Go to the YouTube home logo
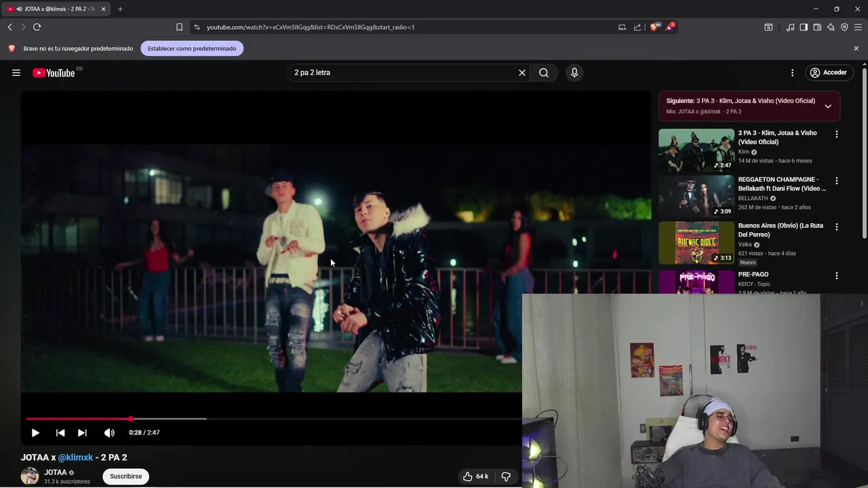The image size is (868, 488). point(54,73)
